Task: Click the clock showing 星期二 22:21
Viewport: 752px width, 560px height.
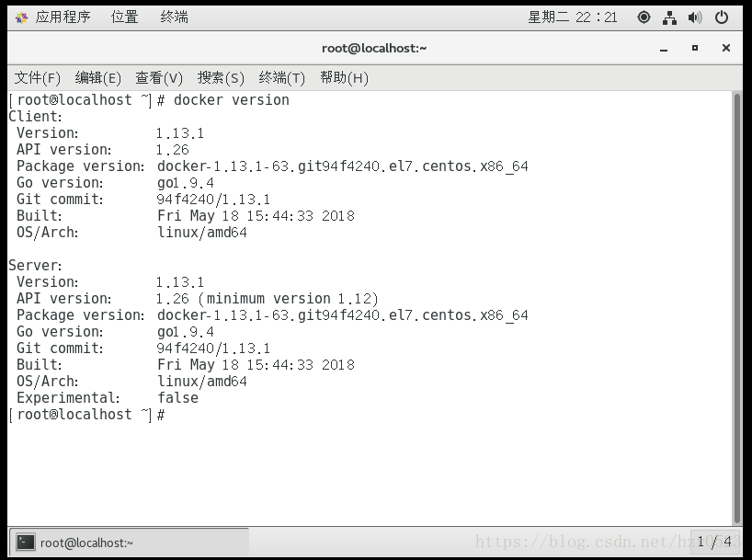Action: [x=573, y=17]
